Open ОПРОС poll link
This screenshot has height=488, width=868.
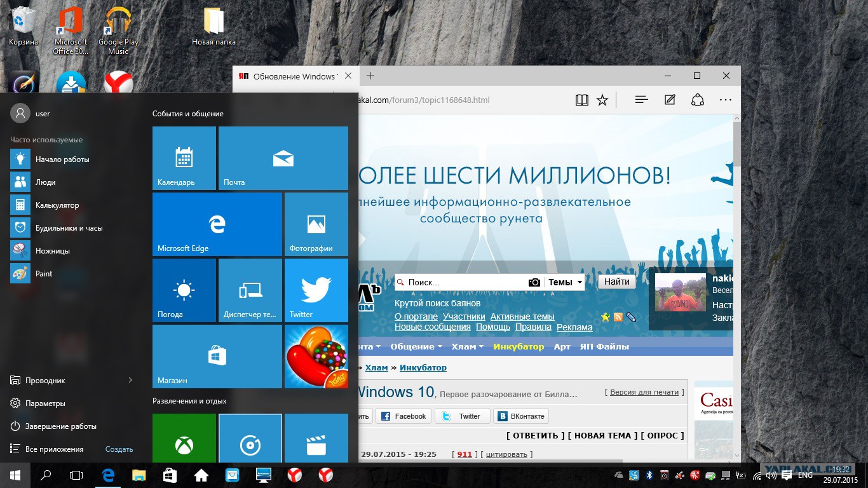coord(662,435)
